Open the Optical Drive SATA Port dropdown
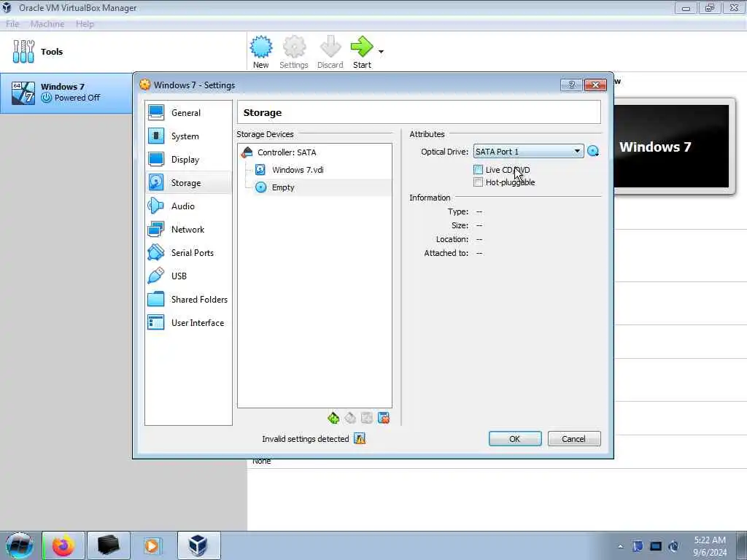 point(528,152)
